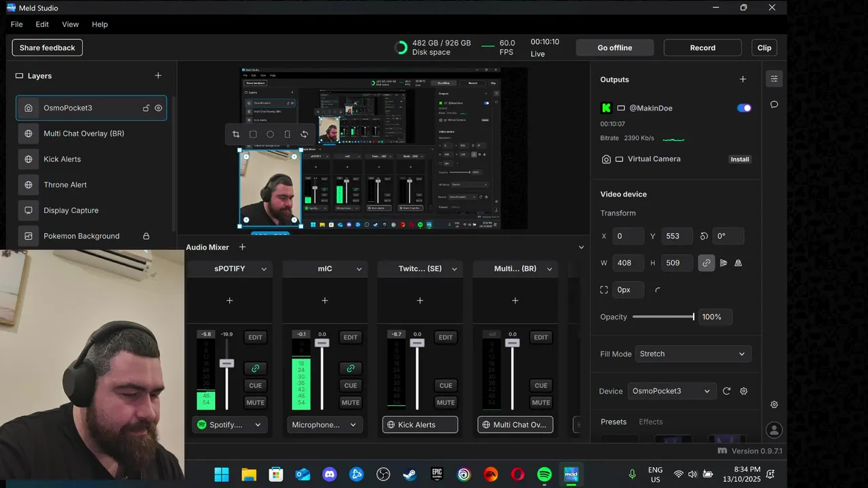Click the Clip button

pos(764,48)
